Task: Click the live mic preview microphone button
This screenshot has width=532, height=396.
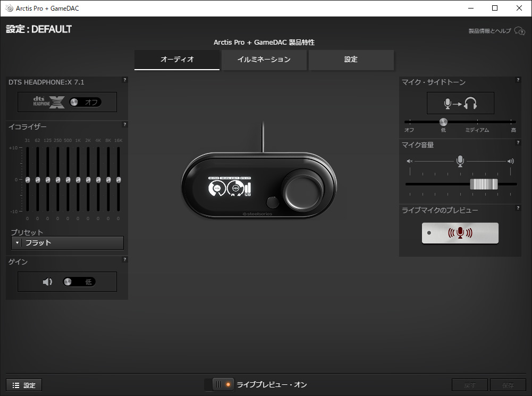Action: tap(460, 233)
